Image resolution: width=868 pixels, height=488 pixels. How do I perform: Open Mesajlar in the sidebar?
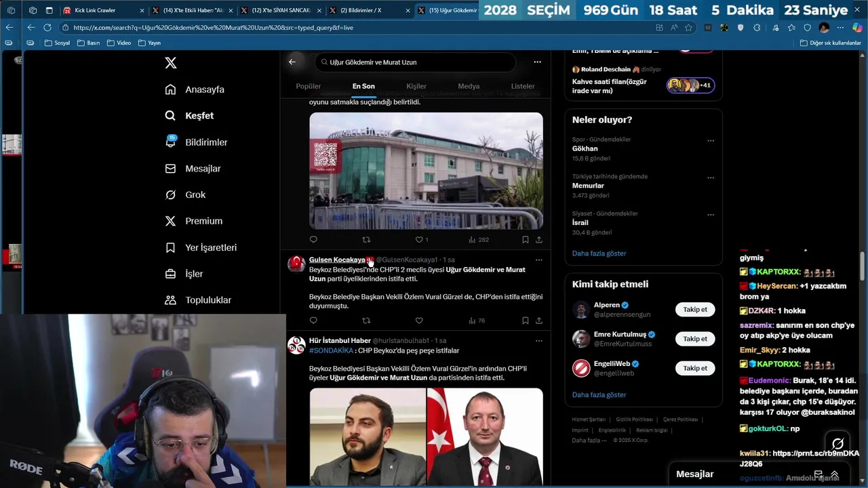click(193, 169)
